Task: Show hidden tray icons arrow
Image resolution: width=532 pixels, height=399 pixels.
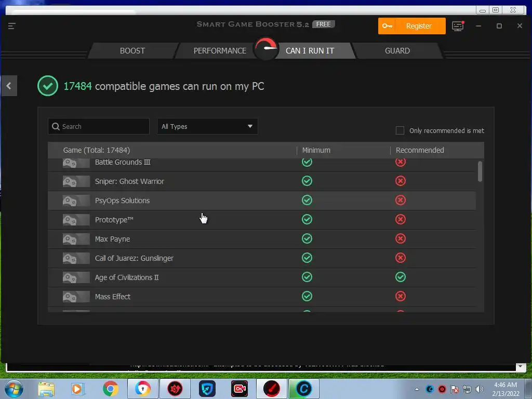Action: [x=417, y=389]
